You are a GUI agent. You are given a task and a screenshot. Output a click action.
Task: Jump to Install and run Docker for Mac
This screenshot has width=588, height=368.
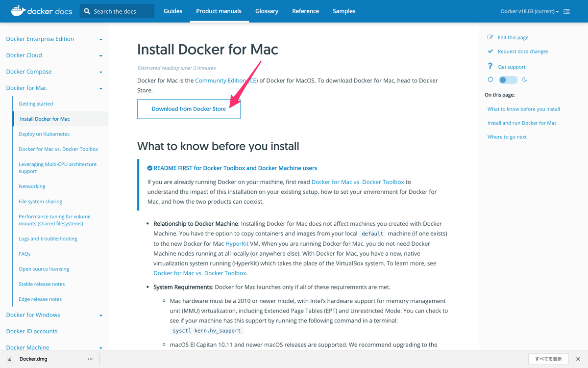pos(522,123)
